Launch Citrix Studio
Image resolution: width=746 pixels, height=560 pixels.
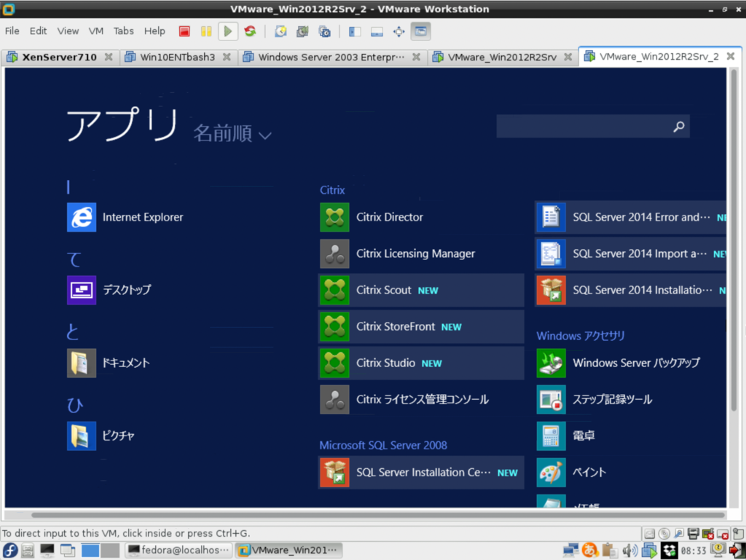(421, 363)
